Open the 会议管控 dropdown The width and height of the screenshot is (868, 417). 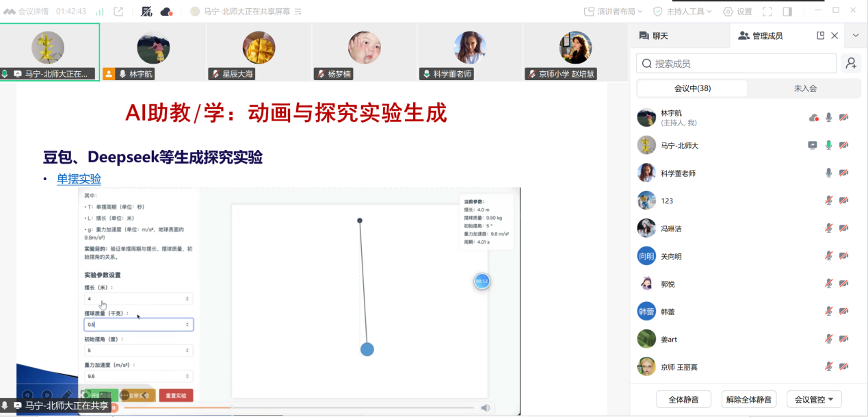814,399
